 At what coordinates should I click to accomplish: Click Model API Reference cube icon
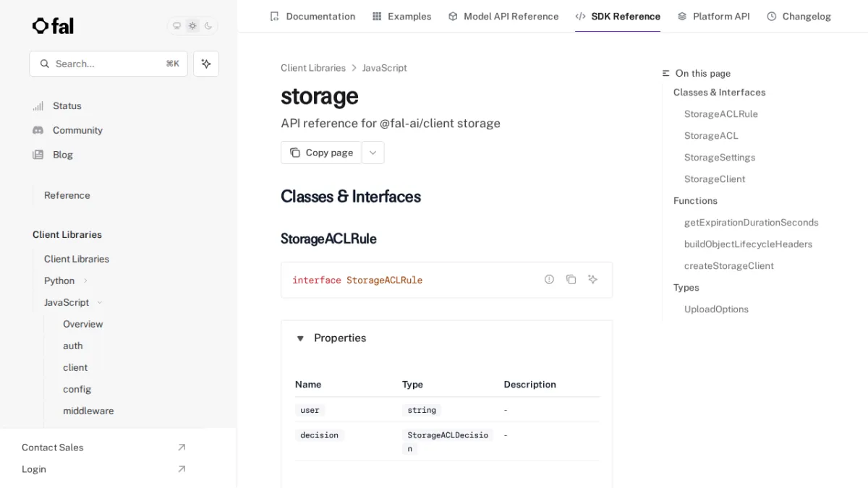(453, 16)
